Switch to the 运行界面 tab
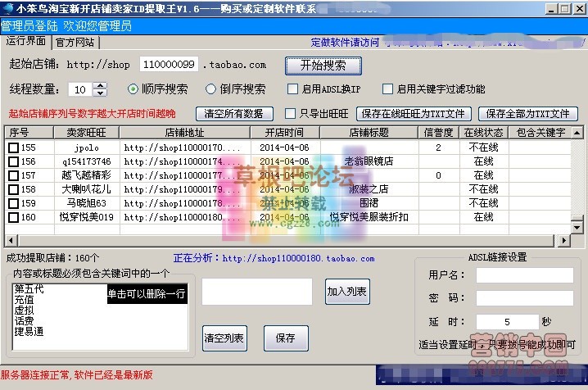This screenshot has width=588, height=390. 26,41
